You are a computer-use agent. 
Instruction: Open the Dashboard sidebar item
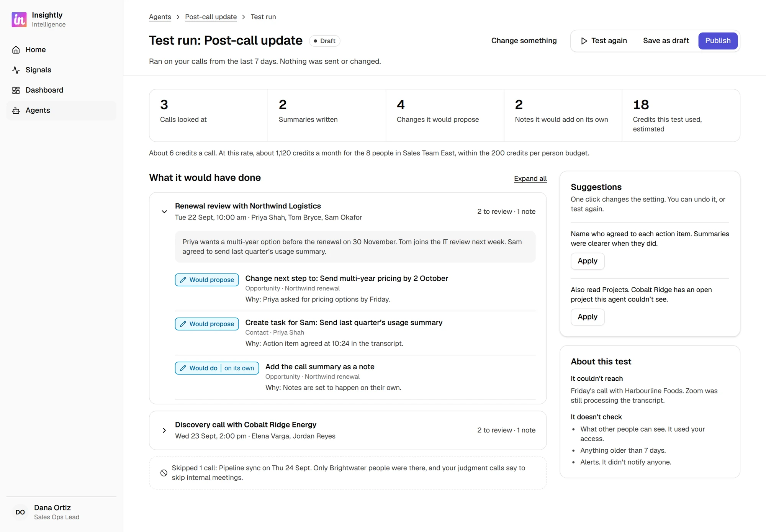tap(61, 90)
